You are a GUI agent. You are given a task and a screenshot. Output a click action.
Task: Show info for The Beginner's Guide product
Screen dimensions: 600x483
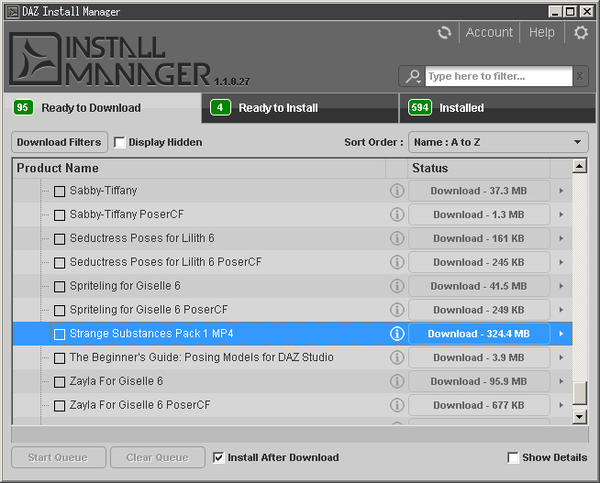pos(397,357)
